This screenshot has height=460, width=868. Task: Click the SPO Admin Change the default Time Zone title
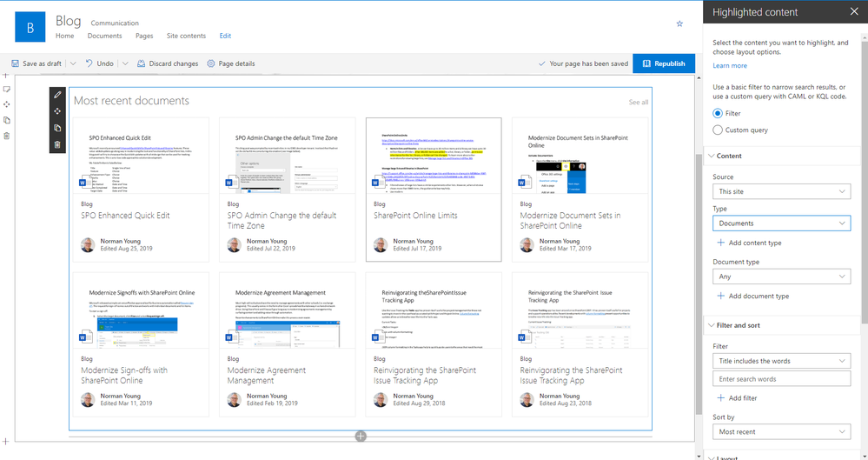282,221
